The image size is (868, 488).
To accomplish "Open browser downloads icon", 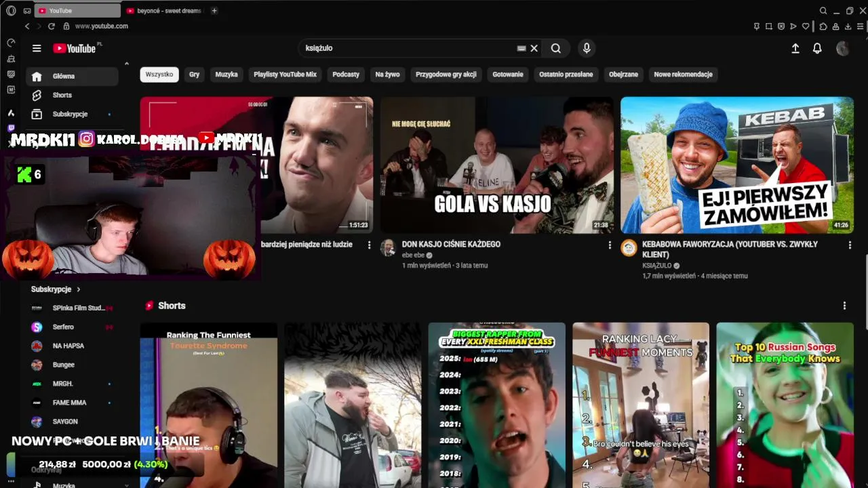I will [848, 26].
